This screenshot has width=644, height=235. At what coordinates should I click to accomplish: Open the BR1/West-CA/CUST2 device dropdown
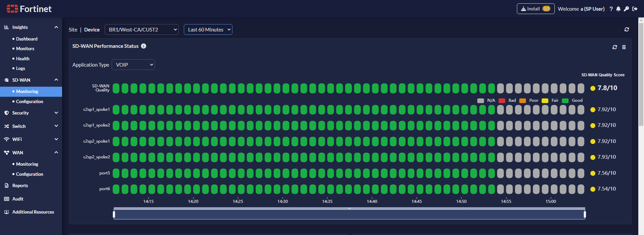(x=142, y=29)
